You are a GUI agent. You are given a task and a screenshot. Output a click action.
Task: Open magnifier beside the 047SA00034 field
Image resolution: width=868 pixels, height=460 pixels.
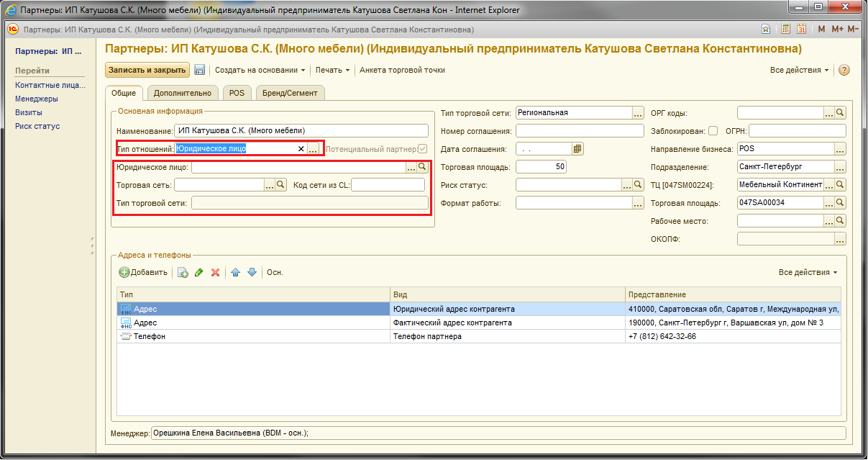click(840, 203)
